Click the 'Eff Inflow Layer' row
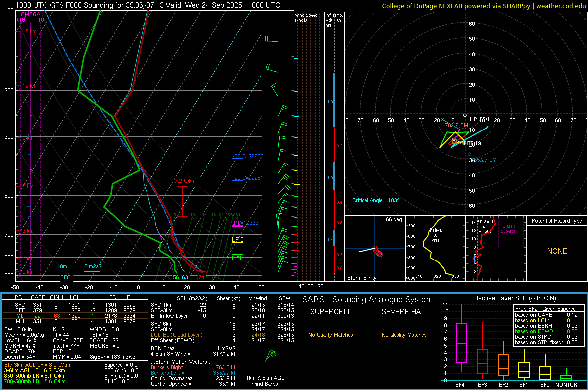588x390 pixels. click(222, 316)
